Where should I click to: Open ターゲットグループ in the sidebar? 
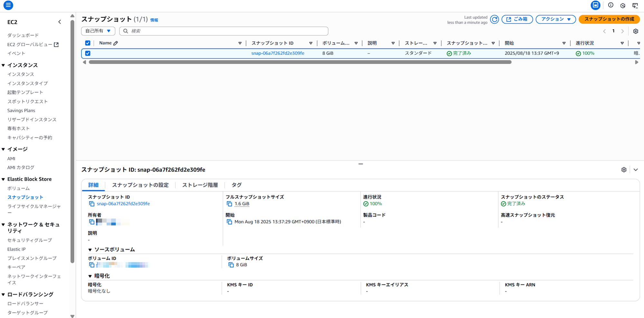pyautogui.click(x=27, y=313)
